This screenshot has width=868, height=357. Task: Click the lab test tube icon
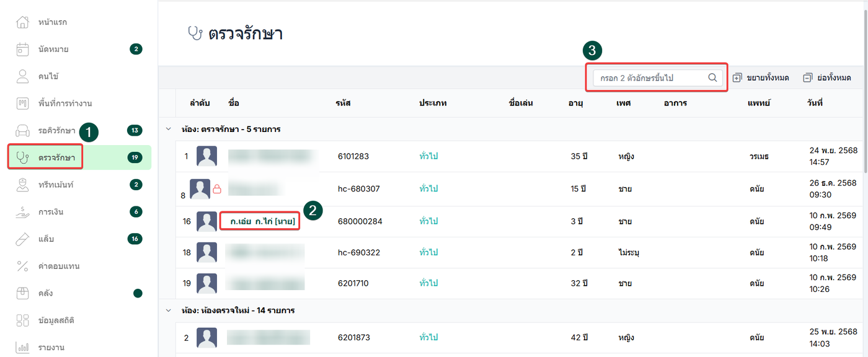(22, 239)
